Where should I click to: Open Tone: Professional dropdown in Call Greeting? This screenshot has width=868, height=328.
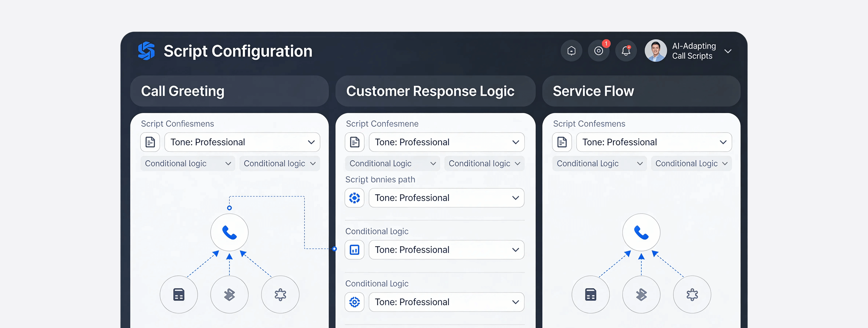tap(242, 142)
